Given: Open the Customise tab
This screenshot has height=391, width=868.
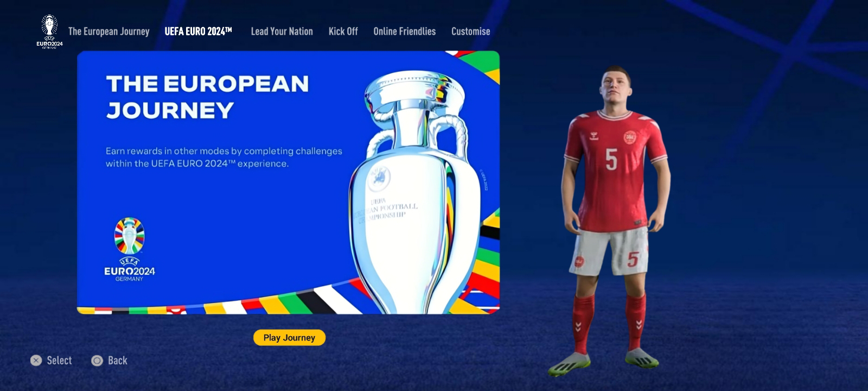Looking at the screenshot, I should tap(470, 31).
